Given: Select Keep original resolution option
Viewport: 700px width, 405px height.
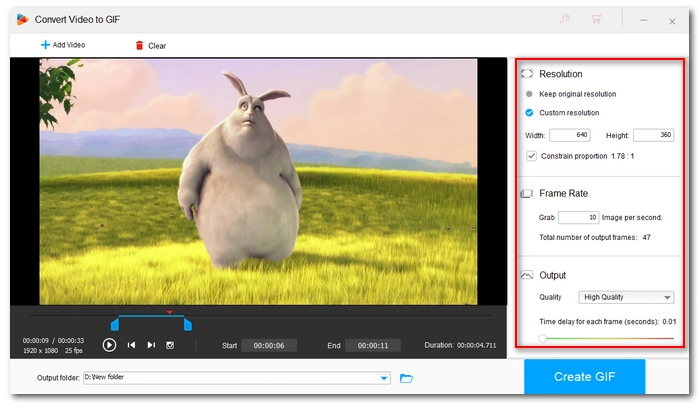Looking at the screenshot, I should point(572,94).
